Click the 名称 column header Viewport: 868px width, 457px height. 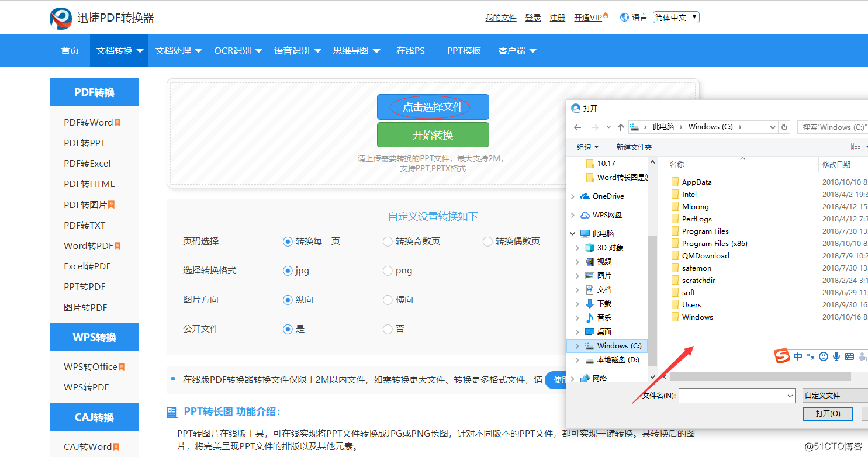coord(677,165)
